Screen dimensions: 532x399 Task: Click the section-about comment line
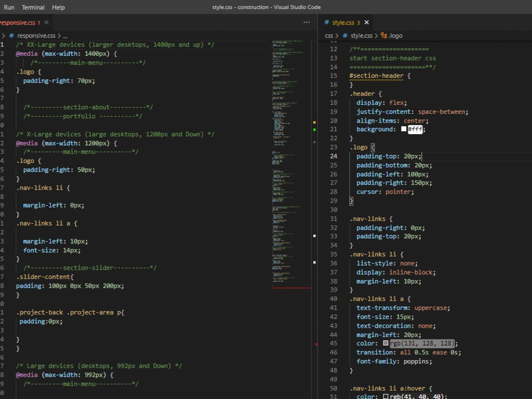[88, 107]
